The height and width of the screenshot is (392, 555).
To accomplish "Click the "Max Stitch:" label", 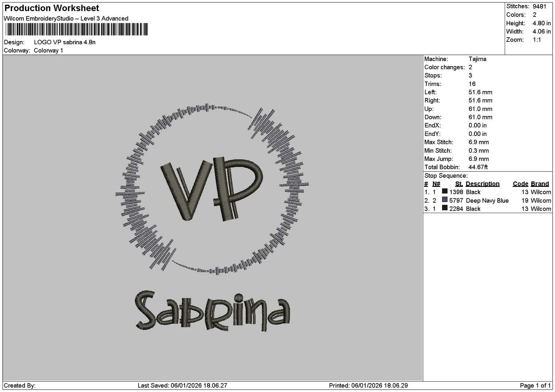I will 439,142.
